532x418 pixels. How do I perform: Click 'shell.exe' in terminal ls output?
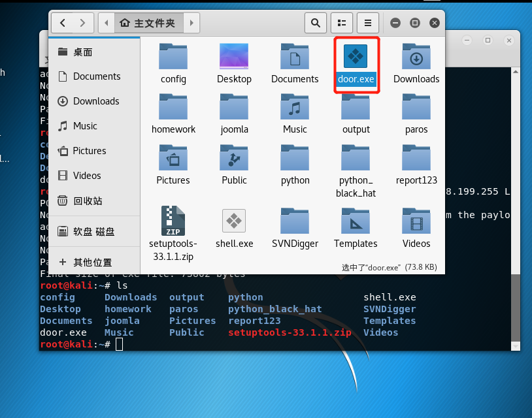[390, 297]
